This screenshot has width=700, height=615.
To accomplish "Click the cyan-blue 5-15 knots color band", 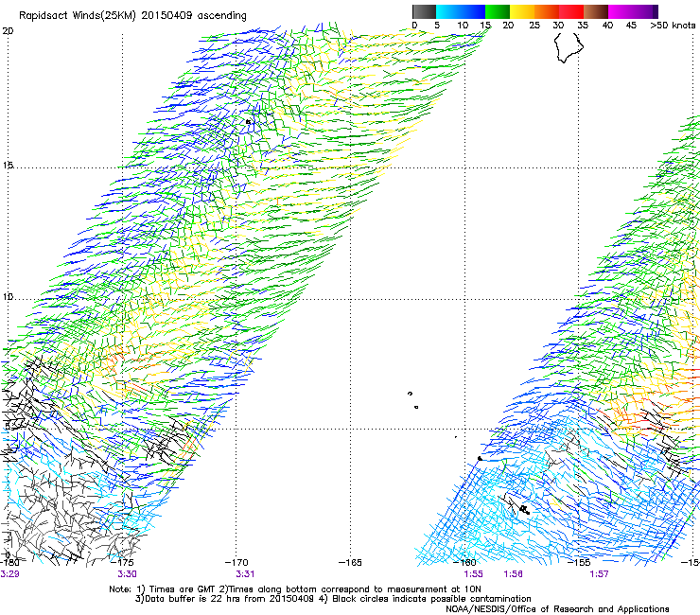I will coord(461,11).
